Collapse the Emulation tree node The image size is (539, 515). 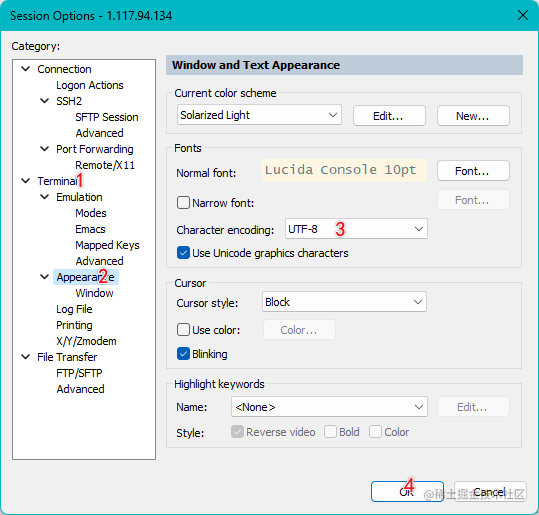click(45, 197)
